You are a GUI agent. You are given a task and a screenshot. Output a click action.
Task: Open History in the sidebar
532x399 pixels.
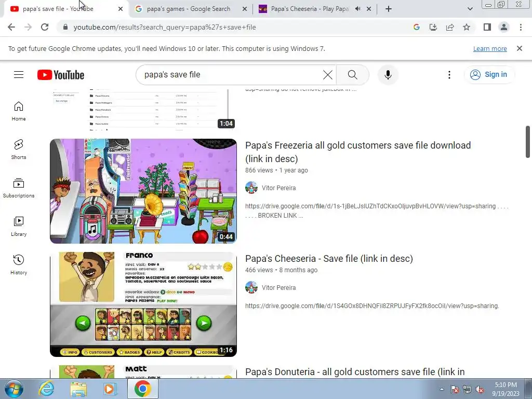click(19, 264)
